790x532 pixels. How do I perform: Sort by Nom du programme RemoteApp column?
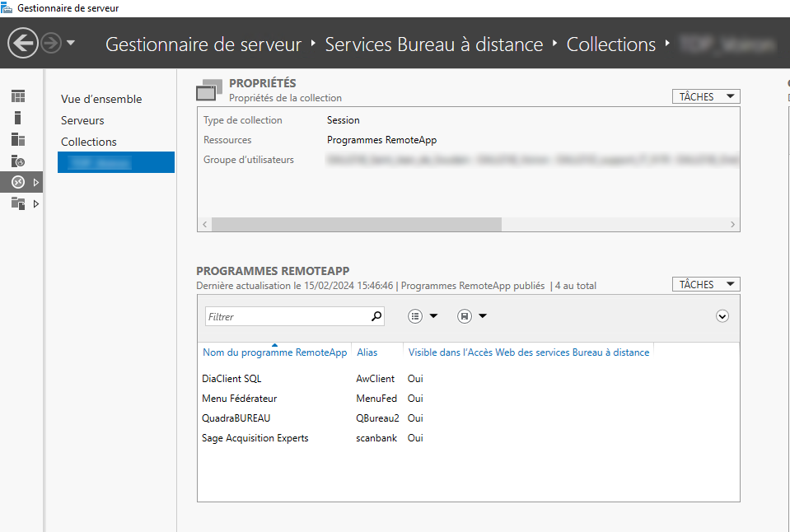pyautogui.click(x=274, y=352)
